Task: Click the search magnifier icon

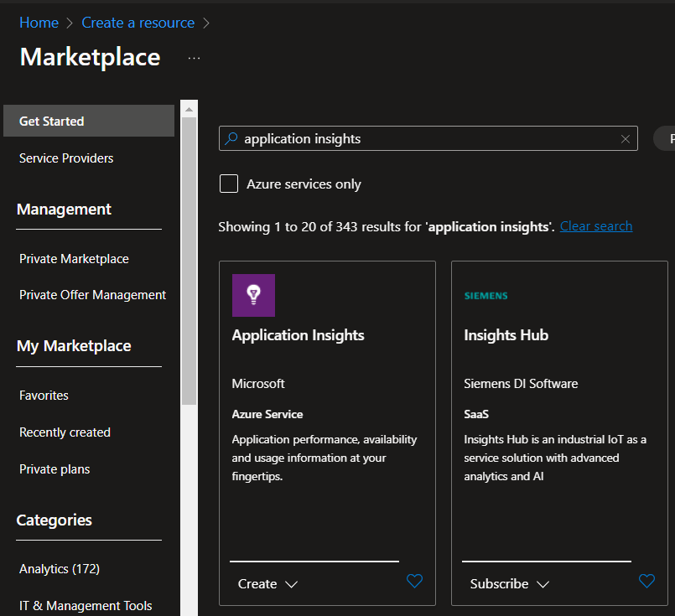Action: (x=233, y=137)
